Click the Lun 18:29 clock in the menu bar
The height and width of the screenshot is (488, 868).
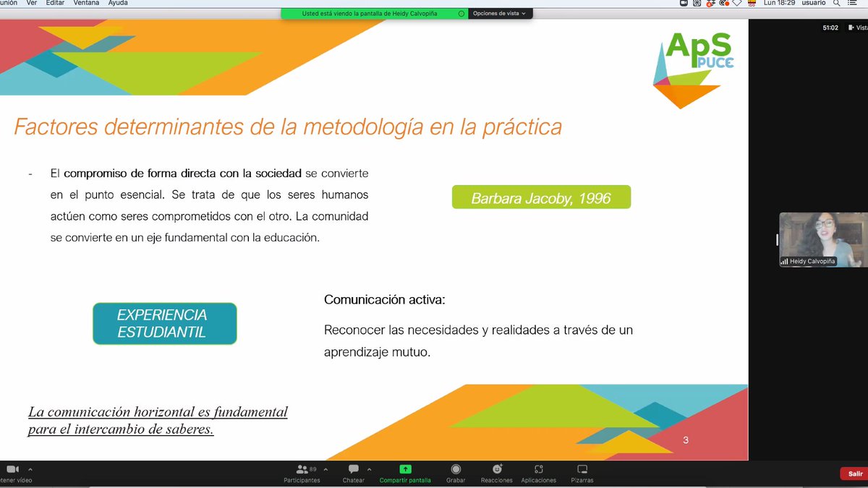point(778,3)
